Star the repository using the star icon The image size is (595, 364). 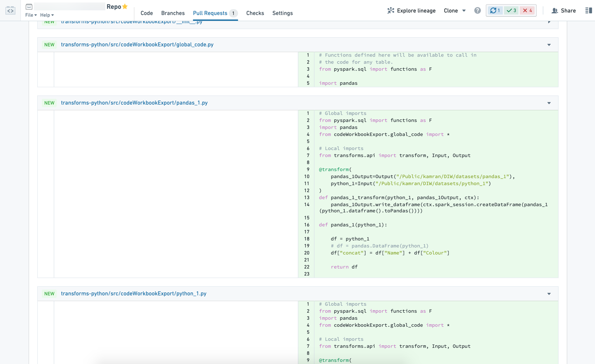tap(125, 7)
